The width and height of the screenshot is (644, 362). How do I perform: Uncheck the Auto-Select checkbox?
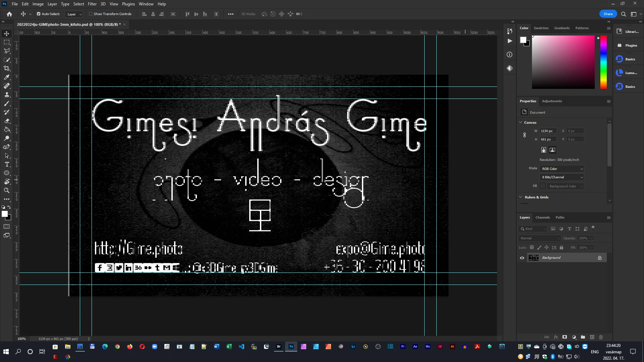(x=39, y=14)
